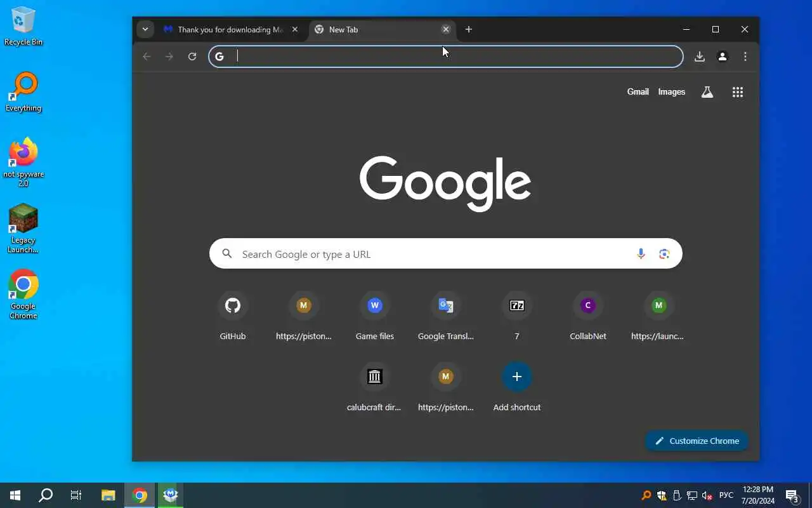This screenshot has height=508, width=812.
Task: Select the Legacy Launcher desktop shortcut
Action: (x=23, y=229)
